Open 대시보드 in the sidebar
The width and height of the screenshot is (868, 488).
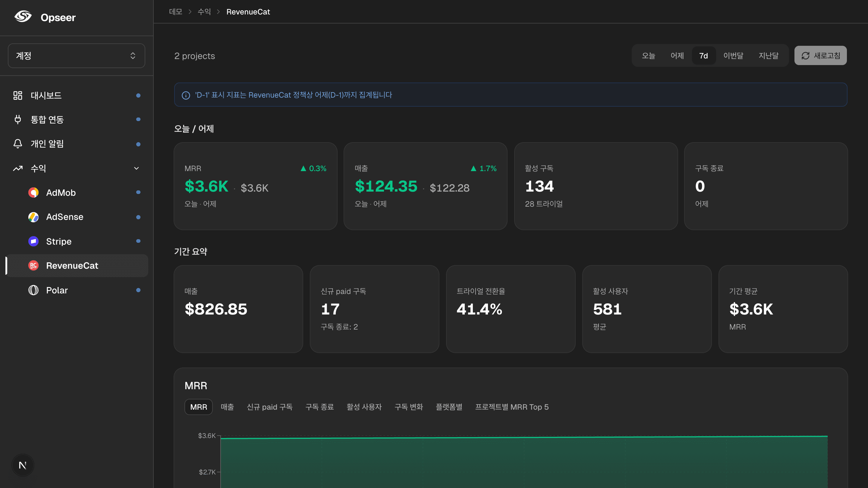77,95
